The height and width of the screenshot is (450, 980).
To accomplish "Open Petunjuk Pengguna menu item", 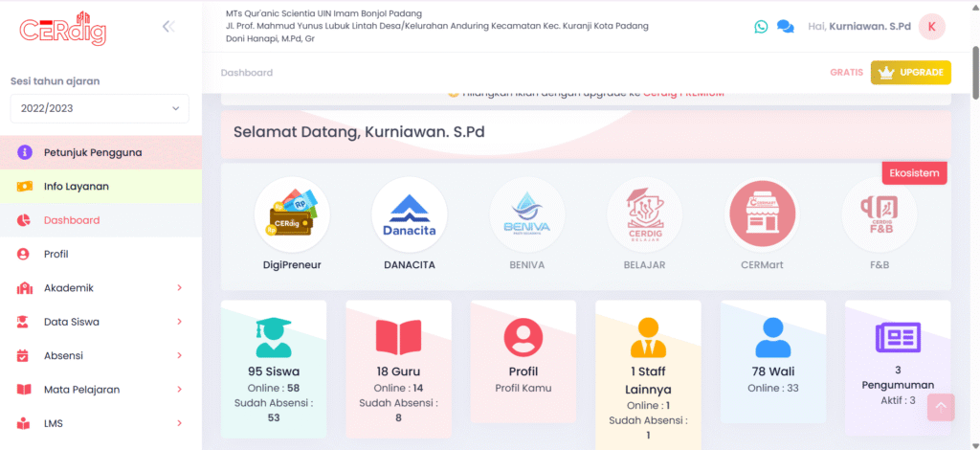I will point(100,152).
